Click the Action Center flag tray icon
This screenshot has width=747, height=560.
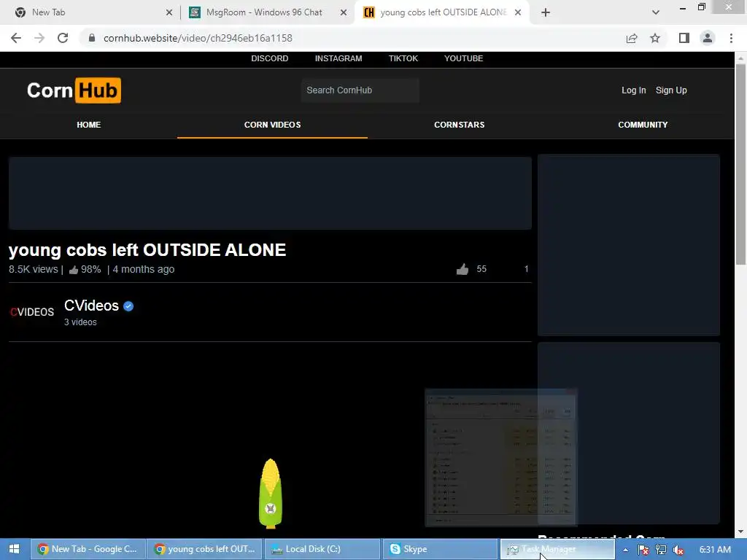643,550
